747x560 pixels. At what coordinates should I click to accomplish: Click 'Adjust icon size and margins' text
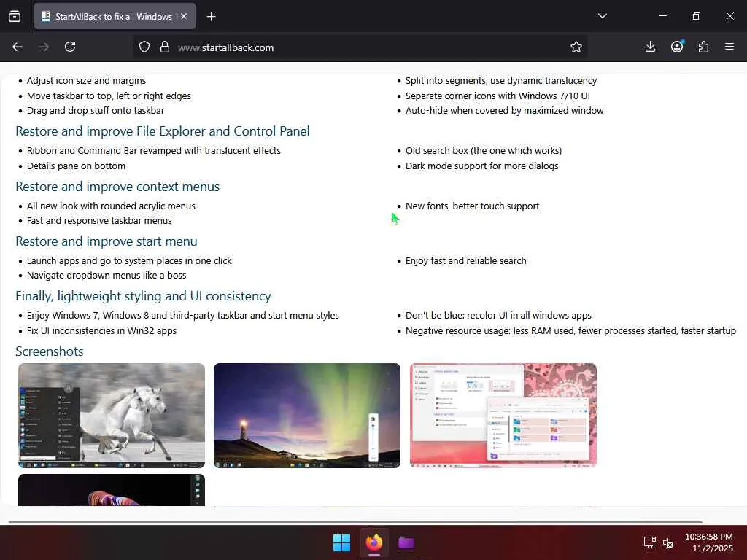tap(86, 80)
